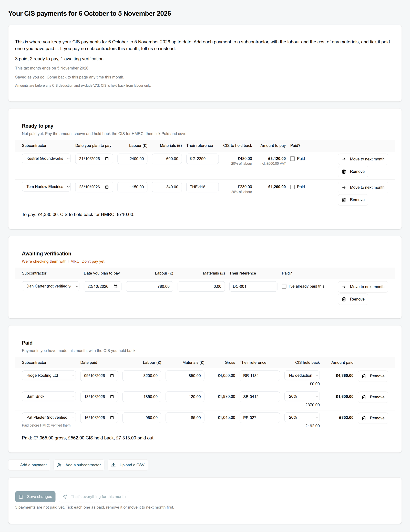The height and width of the screenshot is (532, 410).
Task: Click the arrow icon in Kestrel Groundworks row
Action: 344,159
